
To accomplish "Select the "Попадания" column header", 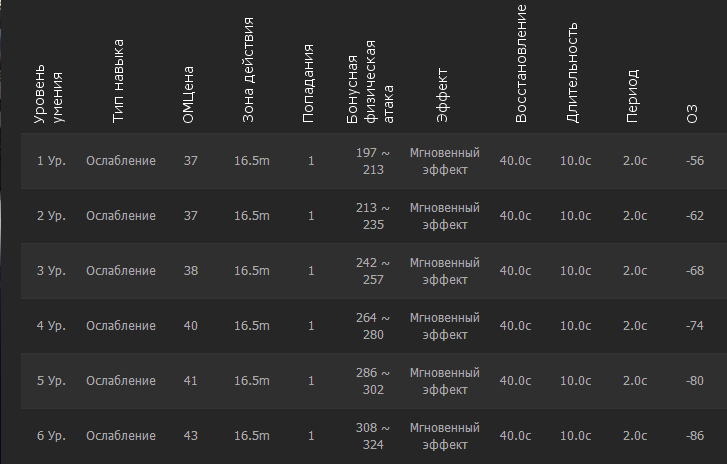I will 309,86.
